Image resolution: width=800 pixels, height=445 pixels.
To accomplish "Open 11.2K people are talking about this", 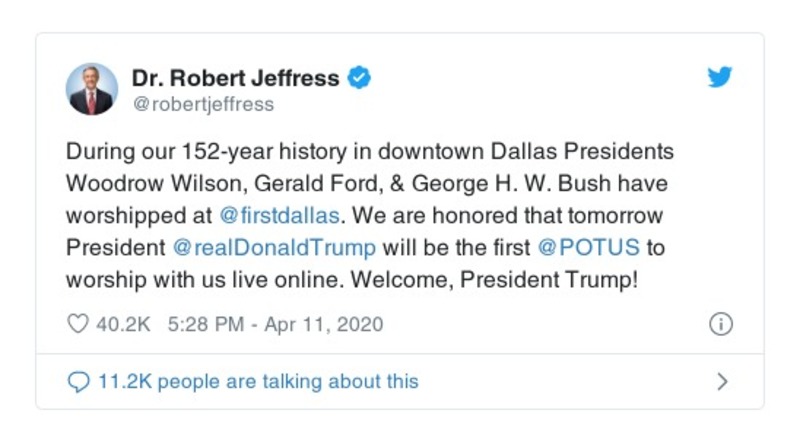I will (258, 381).
